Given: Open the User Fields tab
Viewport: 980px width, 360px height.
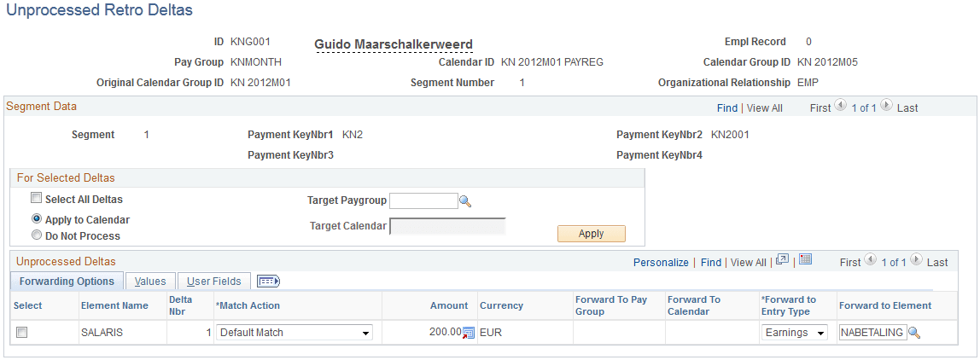Looking at the screenshot, I should click(x=213, y=282).
